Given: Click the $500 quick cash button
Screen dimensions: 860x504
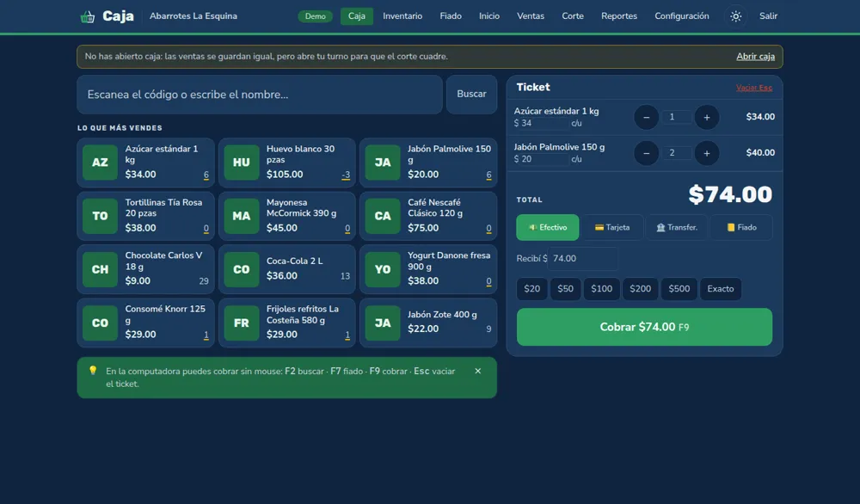Looking at the screenshot, I should click(x=679, y=289).
